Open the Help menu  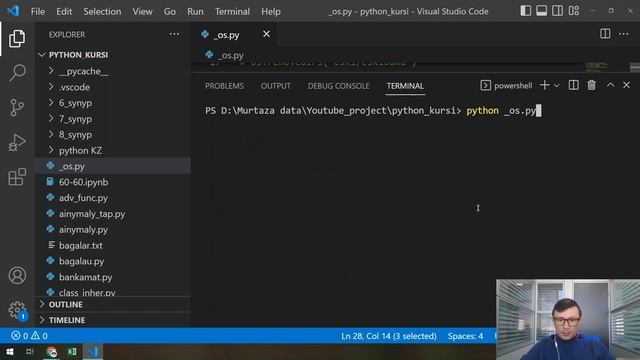[271, 11]
